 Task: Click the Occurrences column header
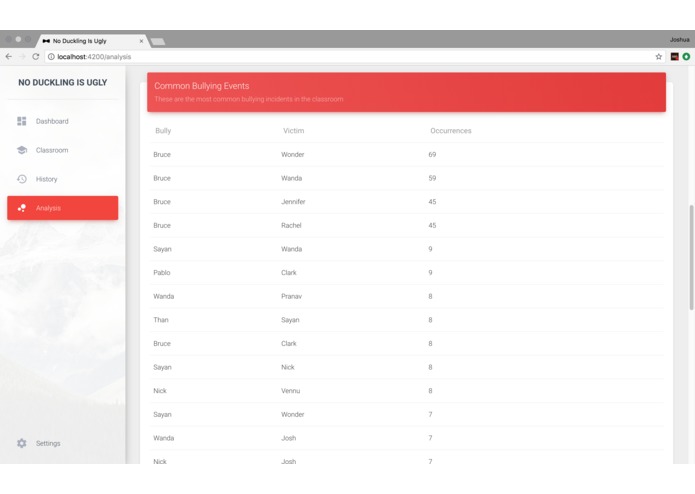pos(451,131)
